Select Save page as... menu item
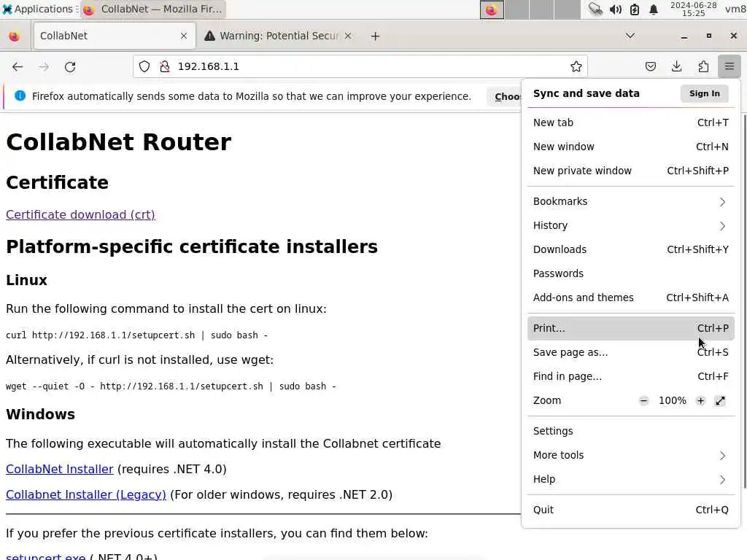Viewport: 747px width, 560px height. click(x=631, y=352)
